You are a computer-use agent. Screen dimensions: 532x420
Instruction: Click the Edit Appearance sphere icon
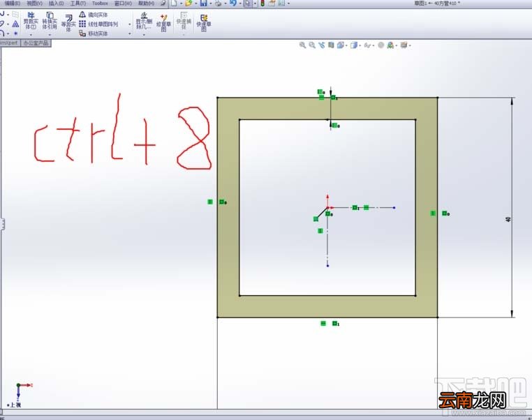381,45
